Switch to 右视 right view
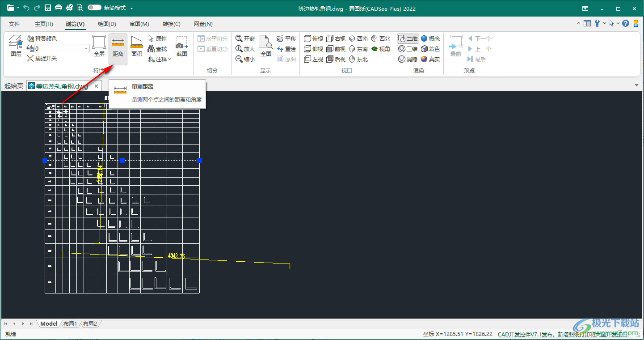The image size is (644, 340). pyautogui.click(x=336, y=39)
